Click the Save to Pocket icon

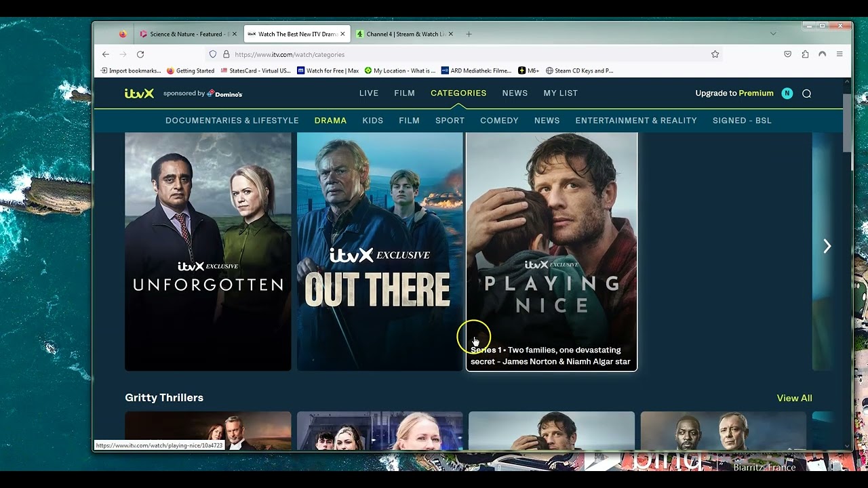787,54
